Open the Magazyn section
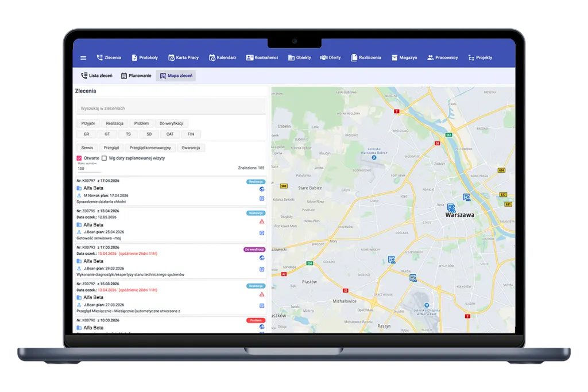 coord(404,58)
